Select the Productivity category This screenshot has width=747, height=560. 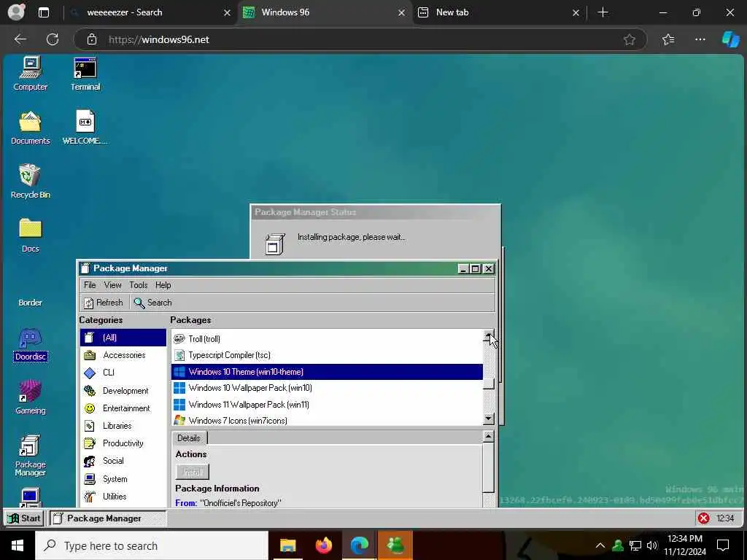123,443
